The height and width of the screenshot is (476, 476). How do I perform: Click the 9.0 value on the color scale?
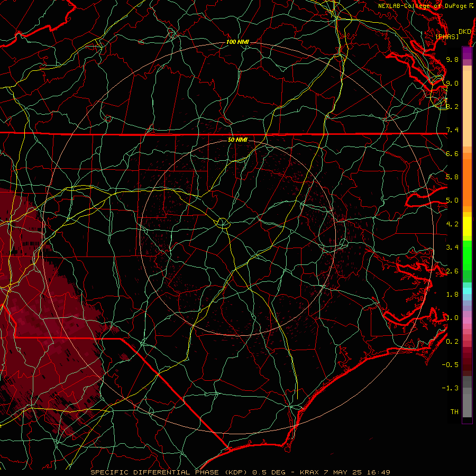click(452, 83)
